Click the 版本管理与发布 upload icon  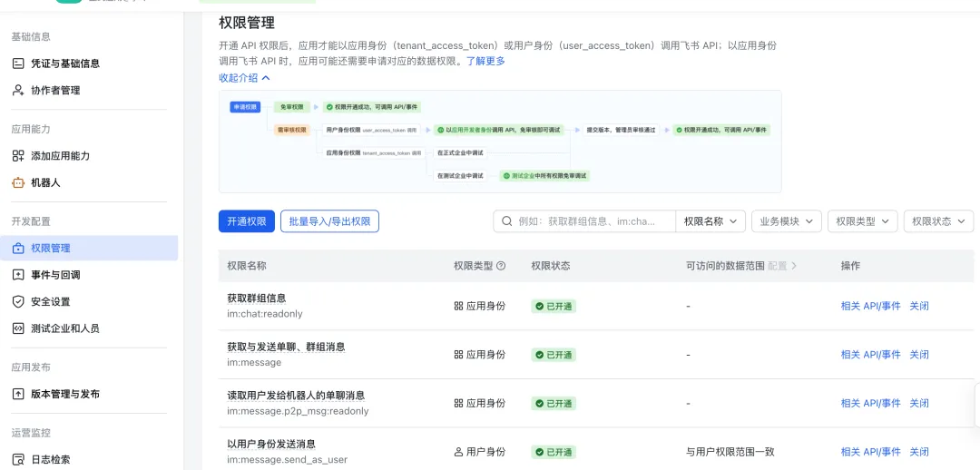pyautogui.click(x=18, y=394)
